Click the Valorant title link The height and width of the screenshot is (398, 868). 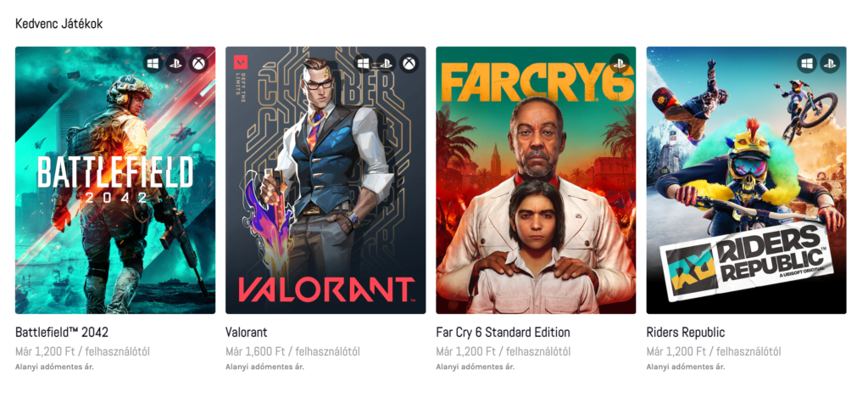(247, 333)
